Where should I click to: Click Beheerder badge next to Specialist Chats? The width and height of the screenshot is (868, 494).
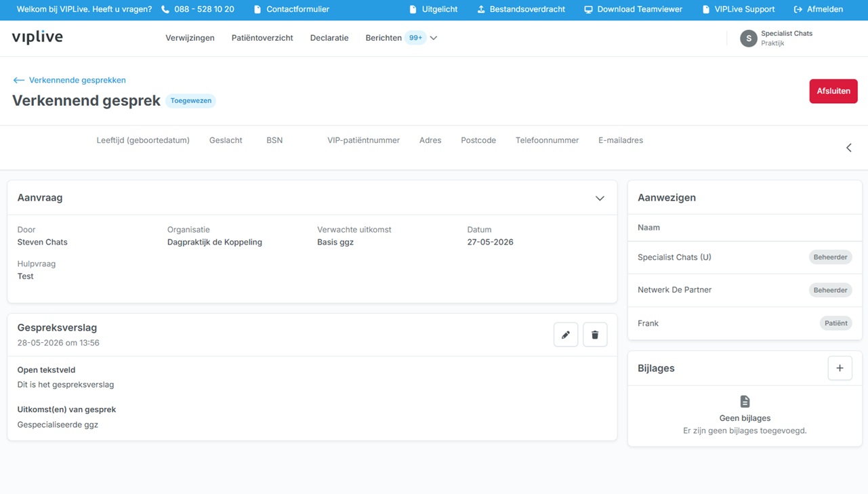coord(830,258)
